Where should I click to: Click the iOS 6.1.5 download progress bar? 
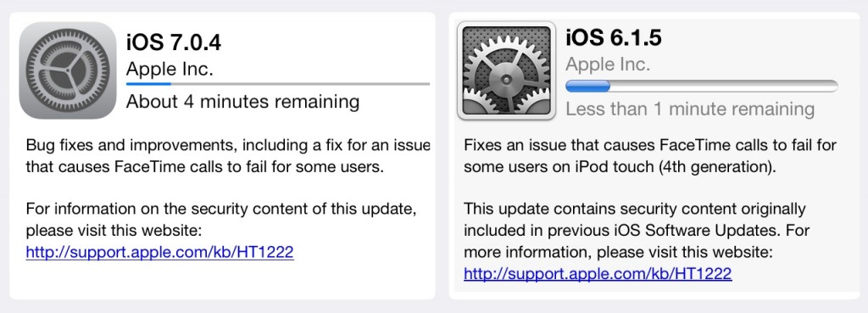pos(701,86)
